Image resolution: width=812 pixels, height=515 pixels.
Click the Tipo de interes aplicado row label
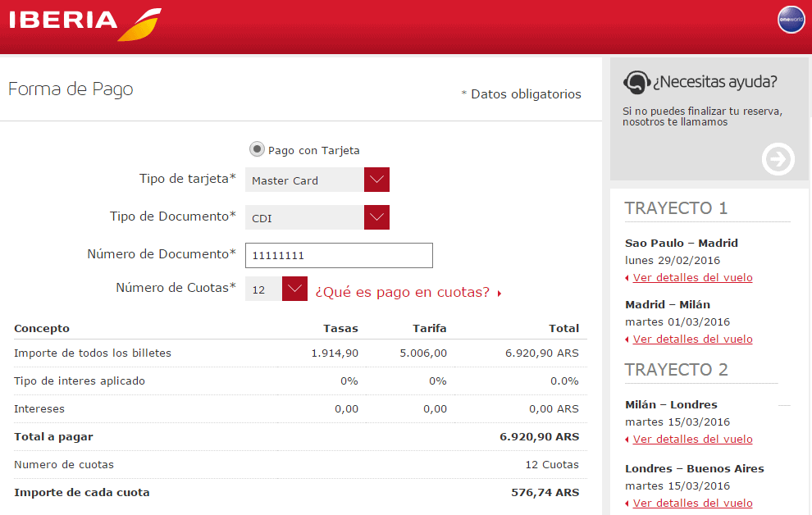80,381
